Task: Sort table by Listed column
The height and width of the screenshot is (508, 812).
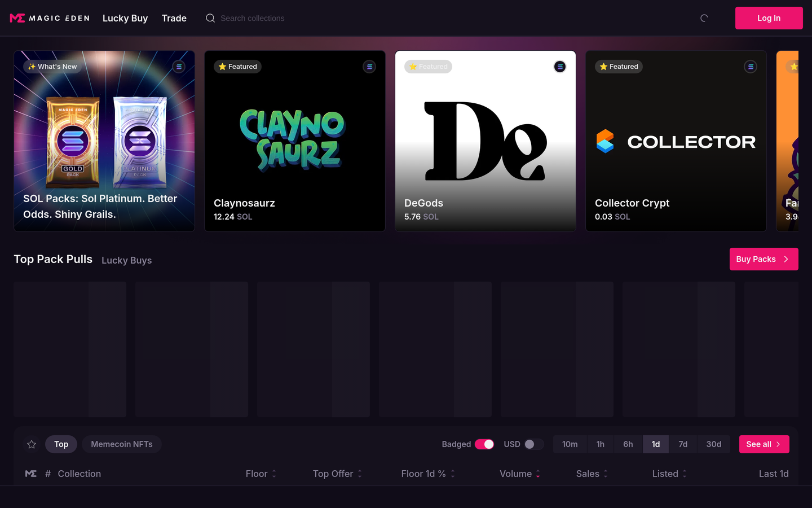Action: tap(669, 474)
